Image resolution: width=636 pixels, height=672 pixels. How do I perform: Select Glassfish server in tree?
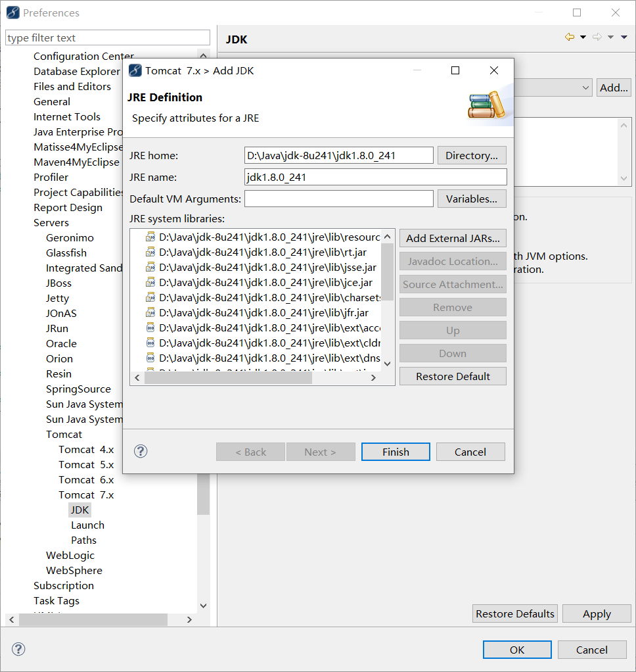(66, 253)
